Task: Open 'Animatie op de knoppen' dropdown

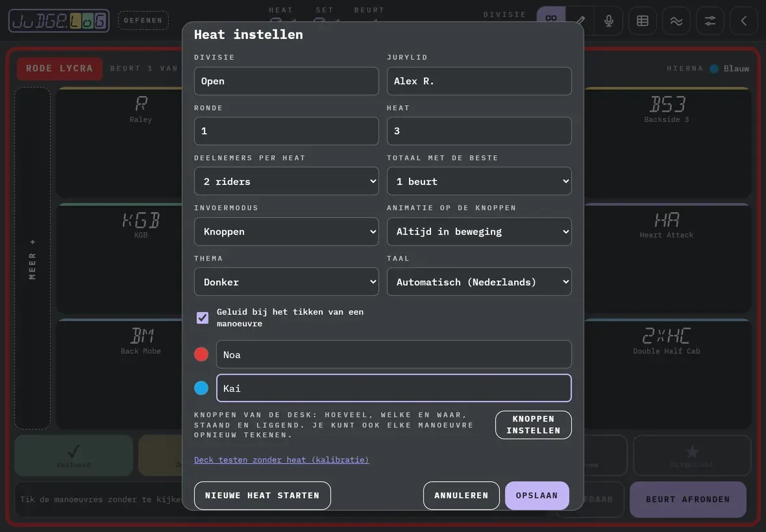Action: (x=479, y=232)
